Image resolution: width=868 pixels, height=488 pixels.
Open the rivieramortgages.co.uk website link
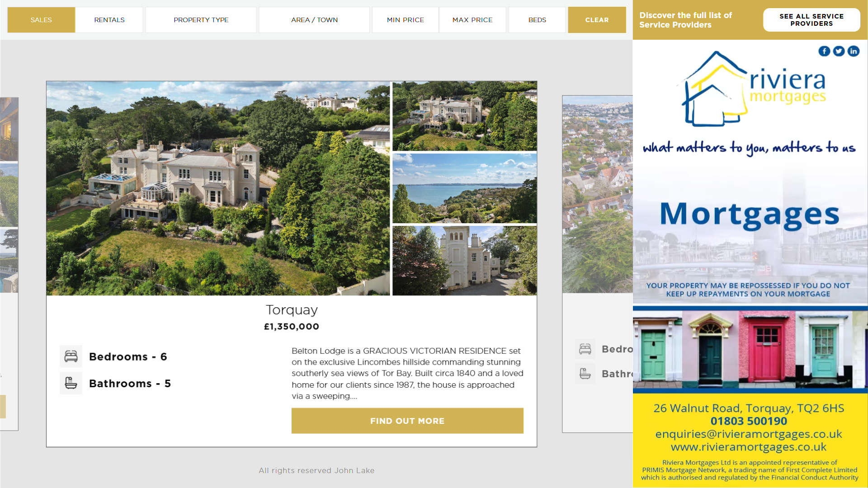[x=748, y=447]
